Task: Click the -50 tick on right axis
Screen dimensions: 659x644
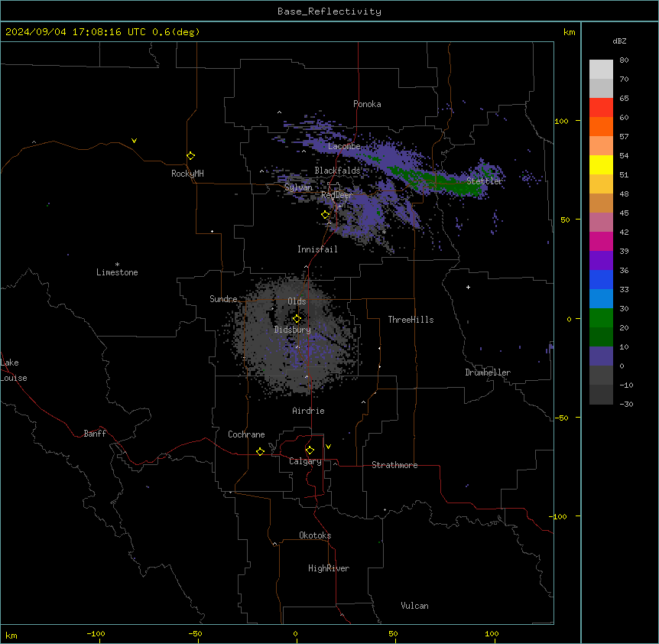Action: (x=561, y=418)
